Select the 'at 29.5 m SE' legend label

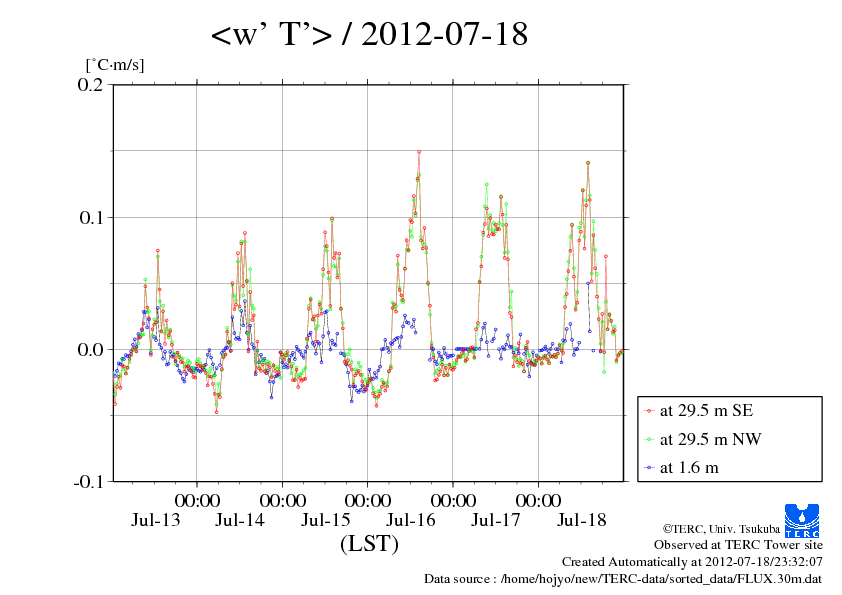(706, 411)
